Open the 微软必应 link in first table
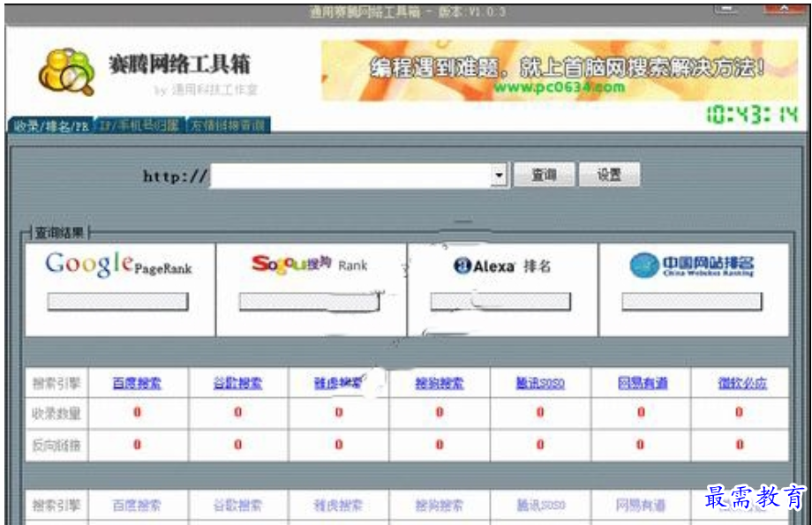 click(742, 383)
